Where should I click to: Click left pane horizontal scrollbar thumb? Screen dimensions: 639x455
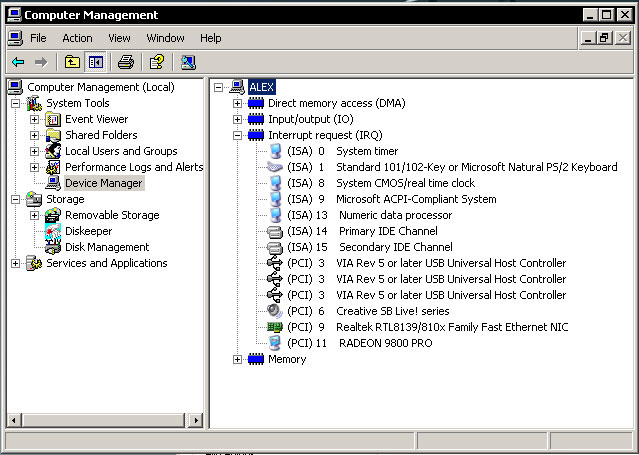[x=103, y=420]
